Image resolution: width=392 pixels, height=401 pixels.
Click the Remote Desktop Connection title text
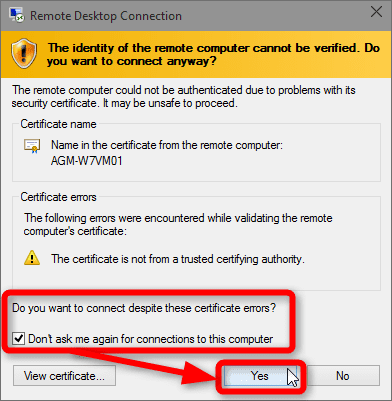point(106,16)
